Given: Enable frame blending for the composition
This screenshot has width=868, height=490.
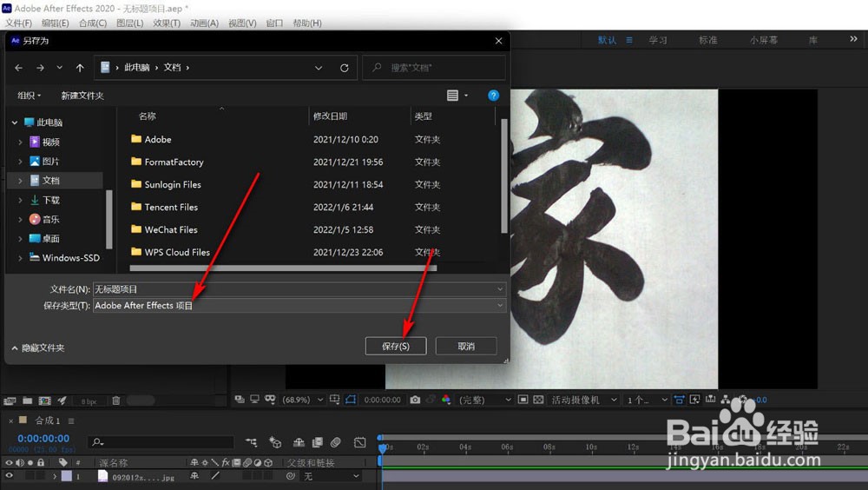Looking at the screenshot, I should pos(317,442).
